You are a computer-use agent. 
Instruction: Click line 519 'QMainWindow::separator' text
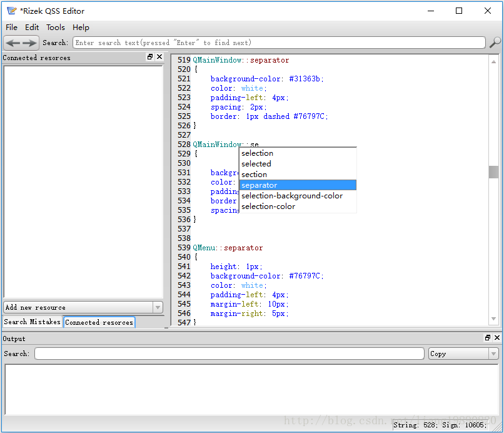(x=241, y=60)
